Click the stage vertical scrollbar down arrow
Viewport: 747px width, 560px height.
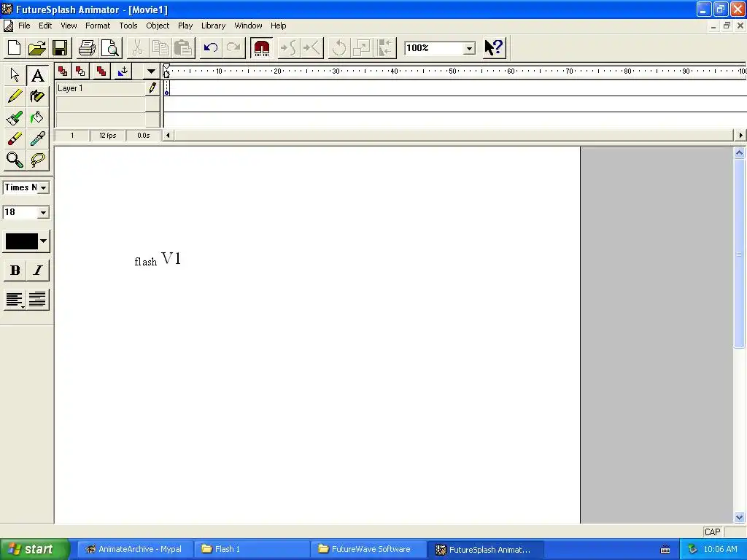740,517
